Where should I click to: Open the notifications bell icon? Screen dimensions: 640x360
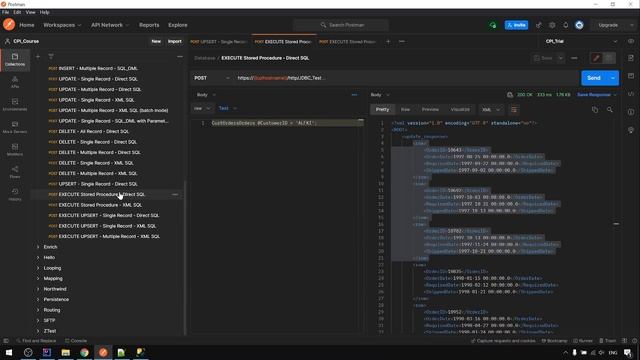click(x=566, y=25)
